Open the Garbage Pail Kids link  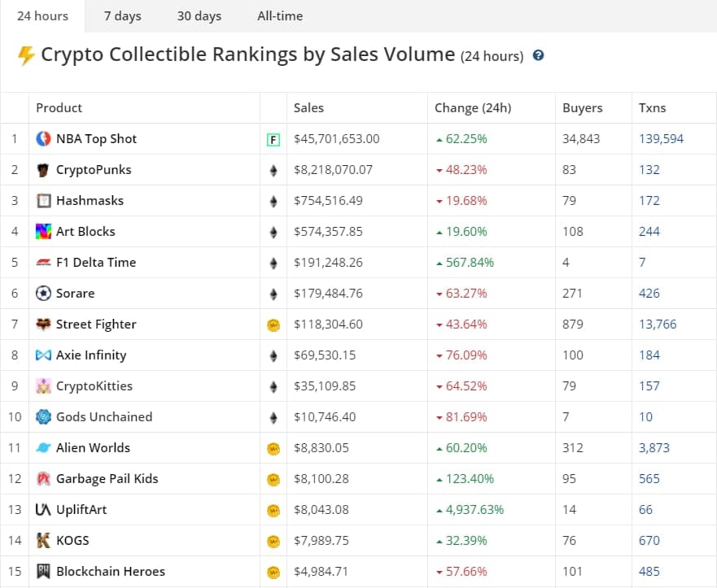pyautogui.click(x=107, y=479)
